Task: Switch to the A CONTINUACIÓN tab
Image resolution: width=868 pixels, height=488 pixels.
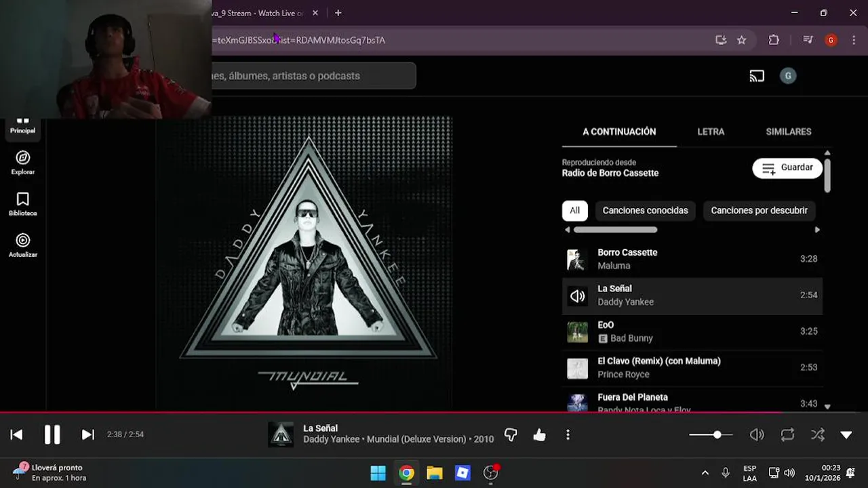Action: 619,131
